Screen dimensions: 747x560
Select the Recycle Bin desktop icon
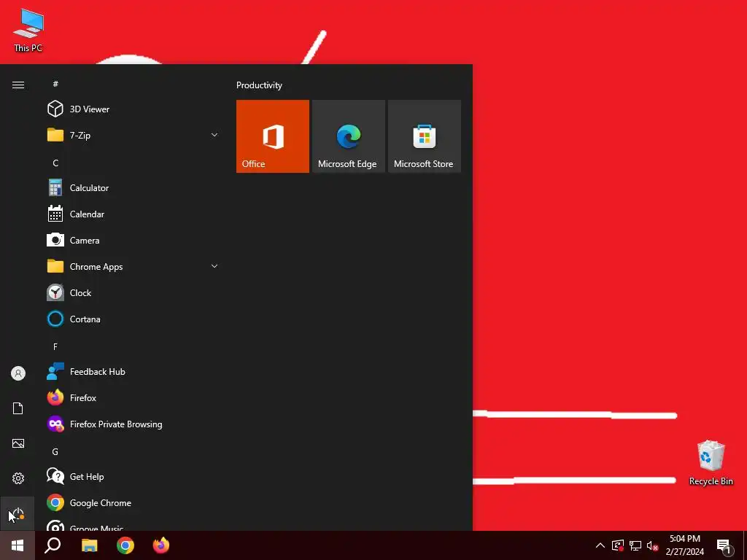point(711,463)
